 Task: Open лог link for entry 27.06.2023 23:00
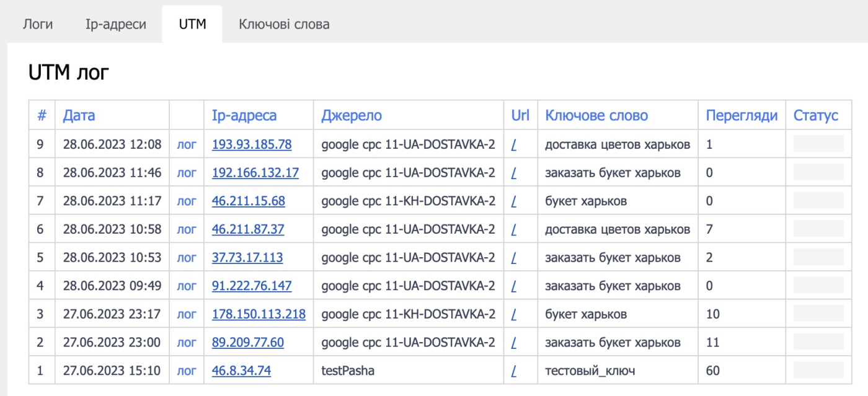187,343
